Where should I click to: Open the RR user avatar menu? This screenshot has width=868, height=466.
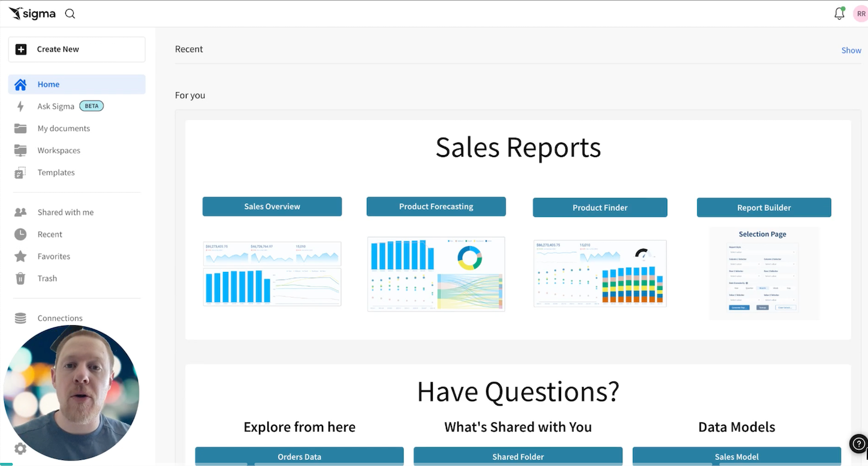860,14
